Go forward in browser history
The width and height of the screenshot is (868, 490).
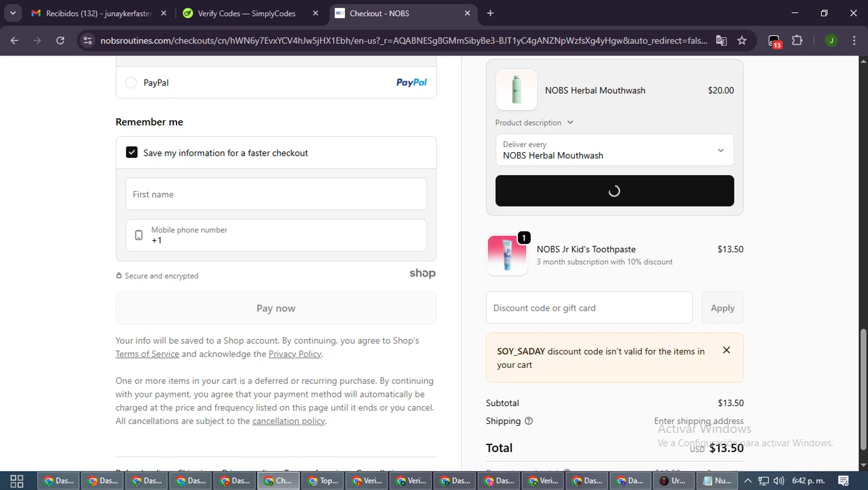37,40
